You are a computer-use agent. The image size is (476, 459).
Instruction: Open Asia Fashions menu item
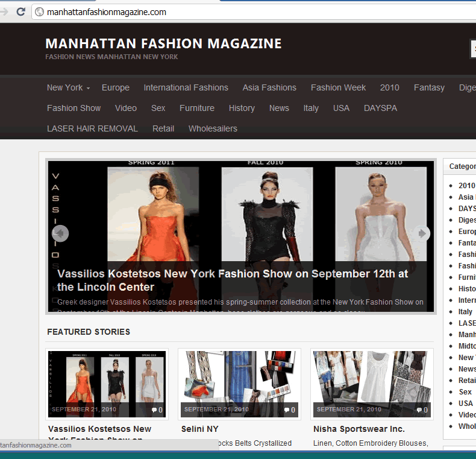tap(269, 87)
